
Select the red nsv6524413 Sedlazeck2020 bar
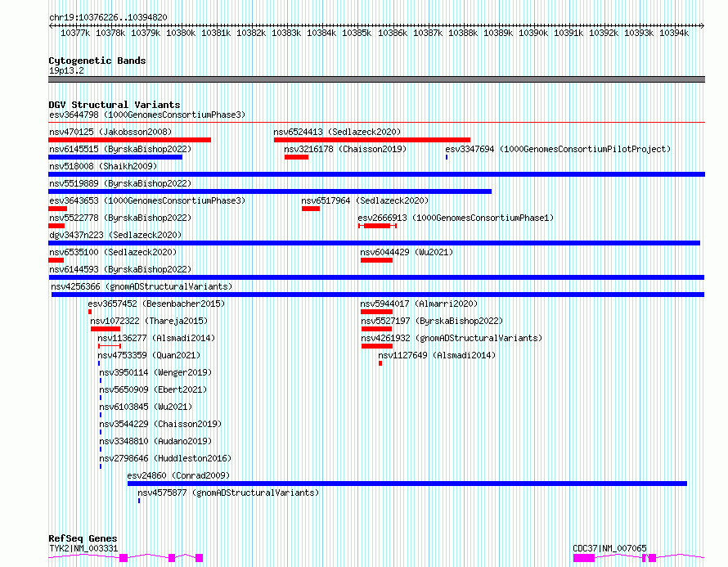click(x=372, y=140)
